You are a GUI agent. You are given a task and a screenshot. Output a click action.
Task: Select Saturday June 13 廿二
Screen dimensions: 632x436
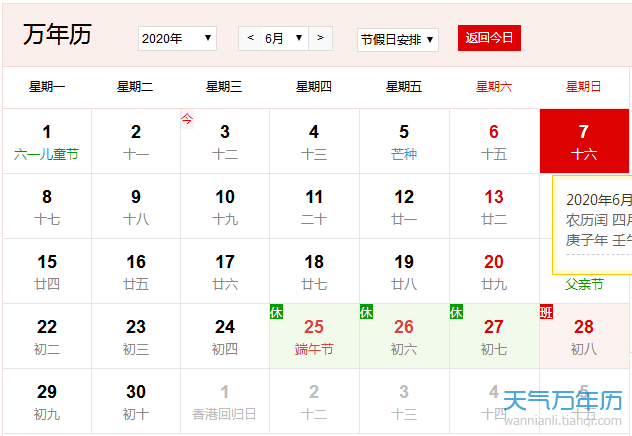coord(494,206)
